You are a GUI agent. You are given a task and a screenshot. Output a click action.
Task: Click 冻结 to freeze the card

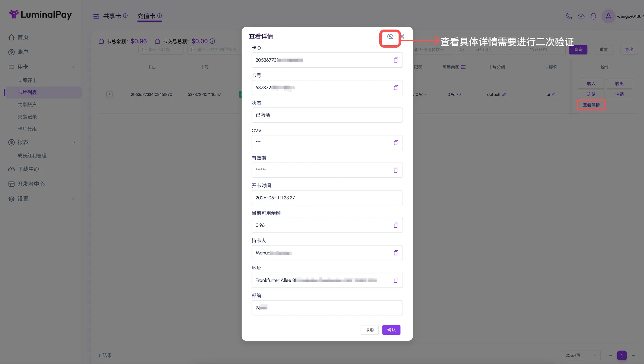[591, 94]
